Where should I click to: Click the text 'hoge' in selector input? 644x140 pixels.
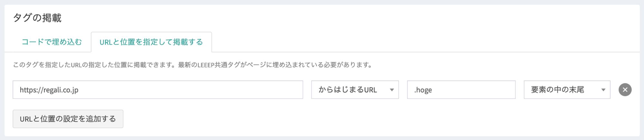(x=424, y=90)
